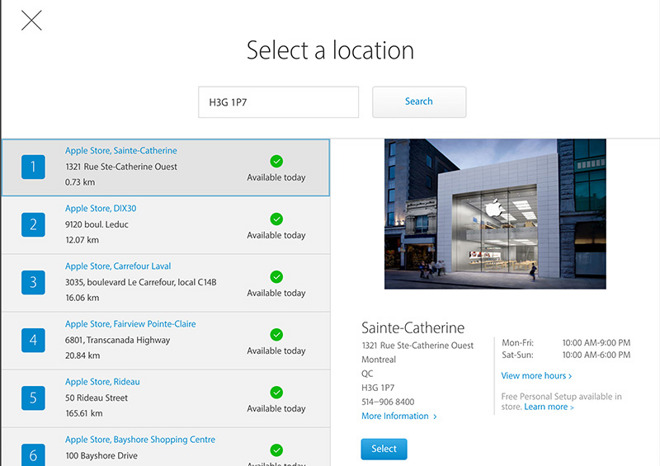660x466 pixels.
Task: Click green checkmark for Fairview Pointe-Claire store
Action: coord(277,335)
